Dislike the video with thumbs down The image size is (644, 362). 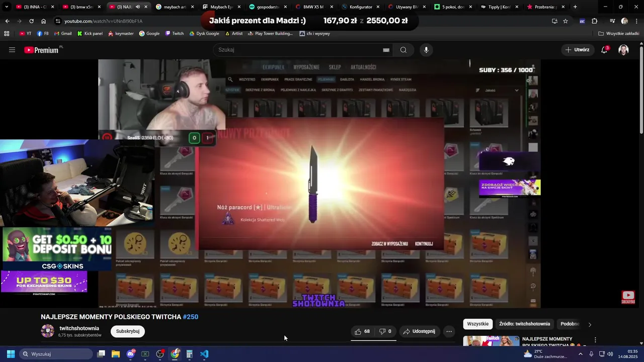pos(385,331)
